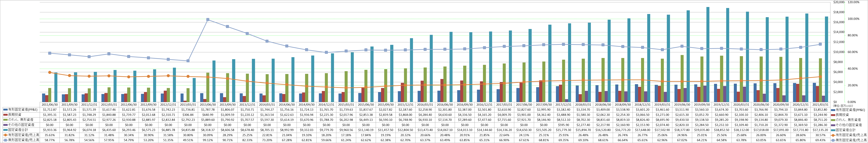
Task: Click the PP&E value $3,852.80
Action: click(x=820, y=110)
